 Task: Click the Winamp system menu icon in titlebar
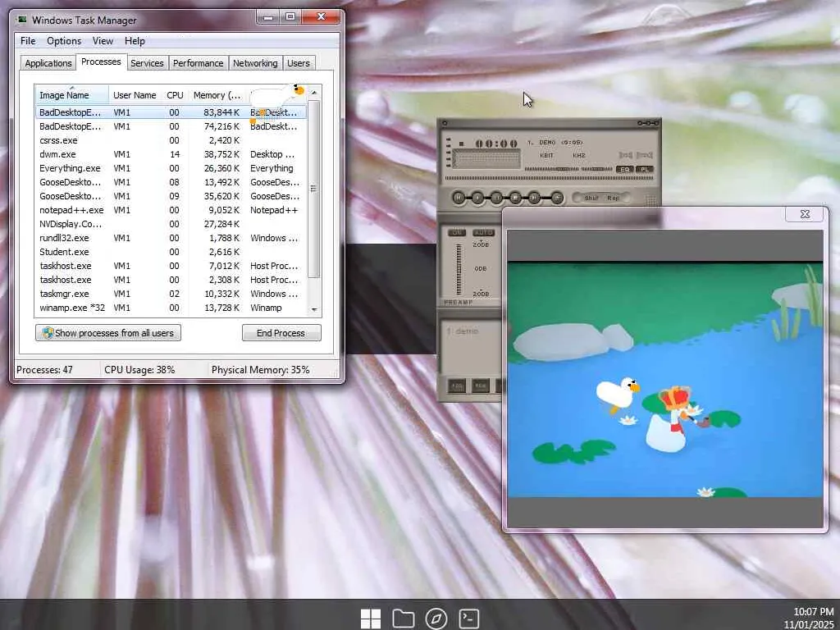tap(445, 123)
